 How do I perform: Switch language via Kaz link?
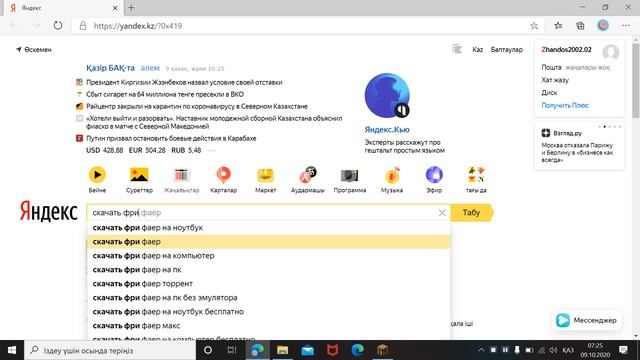[478, 50]
